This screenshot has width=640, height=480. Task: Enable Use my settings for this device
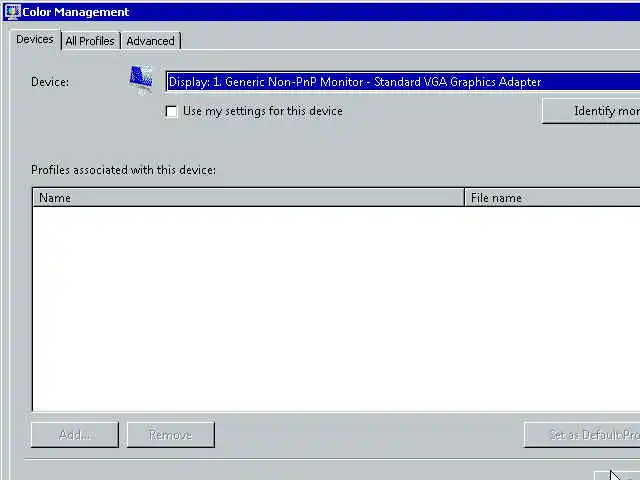pyautogui.click(x=171, y=111)
